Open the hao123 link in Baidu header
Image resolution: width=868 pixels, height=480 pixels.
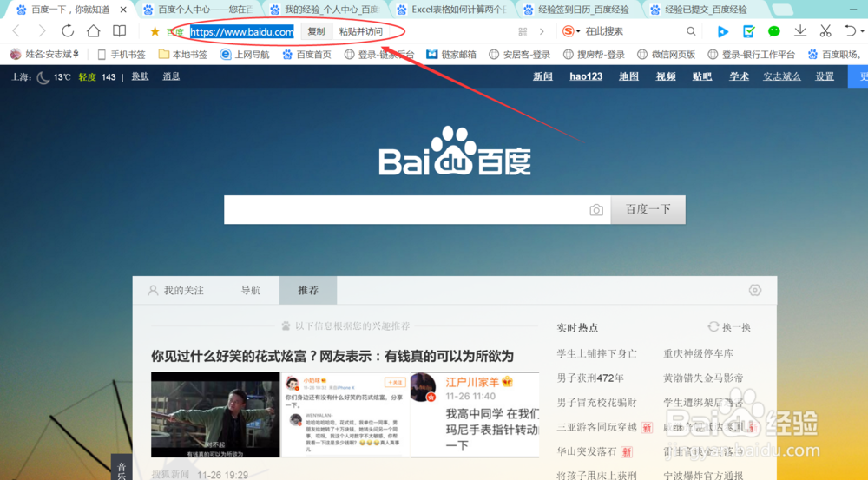pos(586,76)
